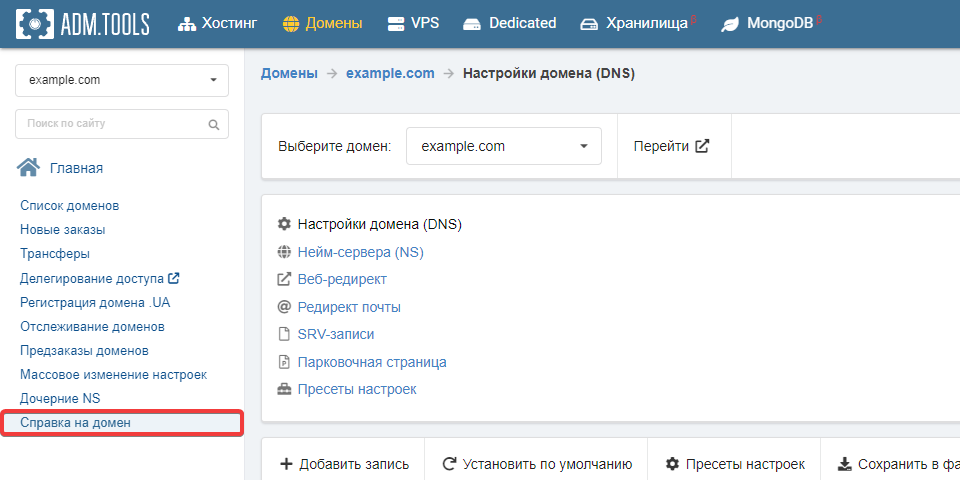Image resolution: width=960 pixels, height=480 pixels.
Task: Click the gear icon for Настройки домена (DNS)
Action: click(284, 224)
